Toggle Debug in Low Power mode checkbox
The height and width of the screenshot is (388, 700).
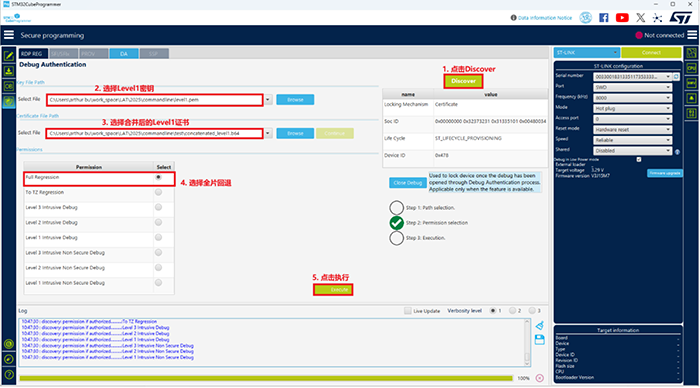[639, 159]
